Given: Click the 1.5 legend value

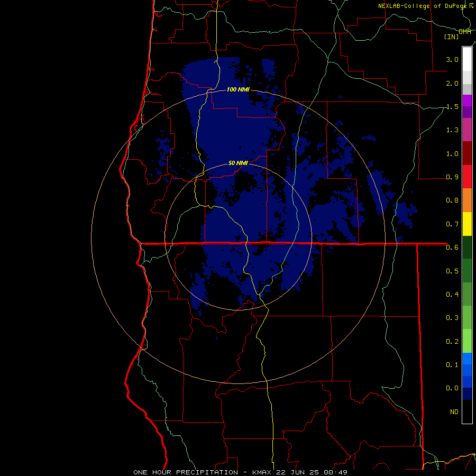Looking at the screenshot, I should [x=452, y=106].
